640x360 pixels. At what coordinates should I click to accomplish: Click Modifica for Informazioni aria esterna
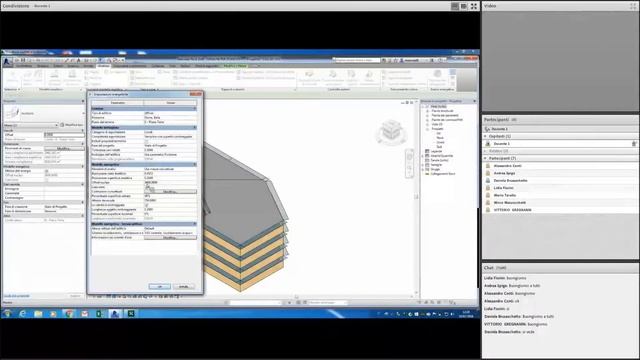(170, 237)
